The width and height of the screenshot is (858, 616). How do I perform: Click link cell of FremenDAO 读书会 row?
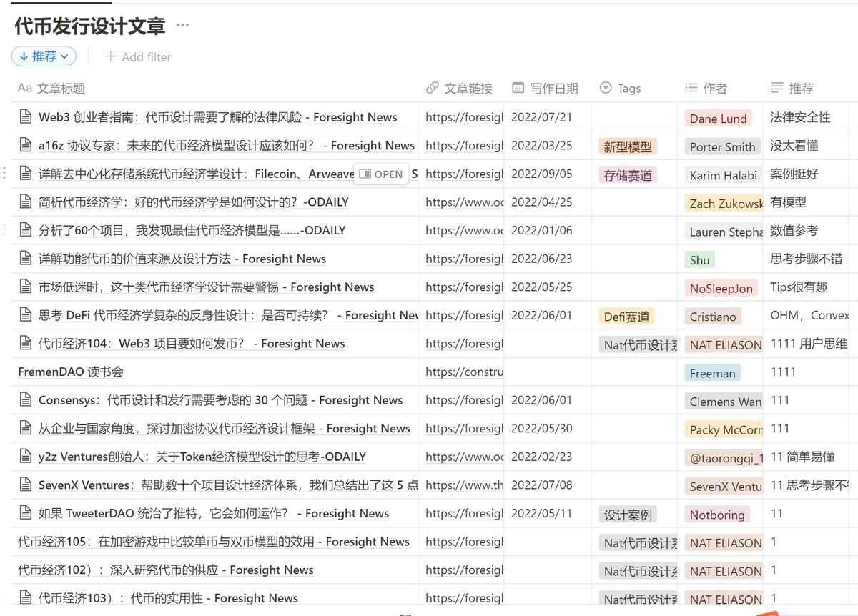[x=462, y=372]
